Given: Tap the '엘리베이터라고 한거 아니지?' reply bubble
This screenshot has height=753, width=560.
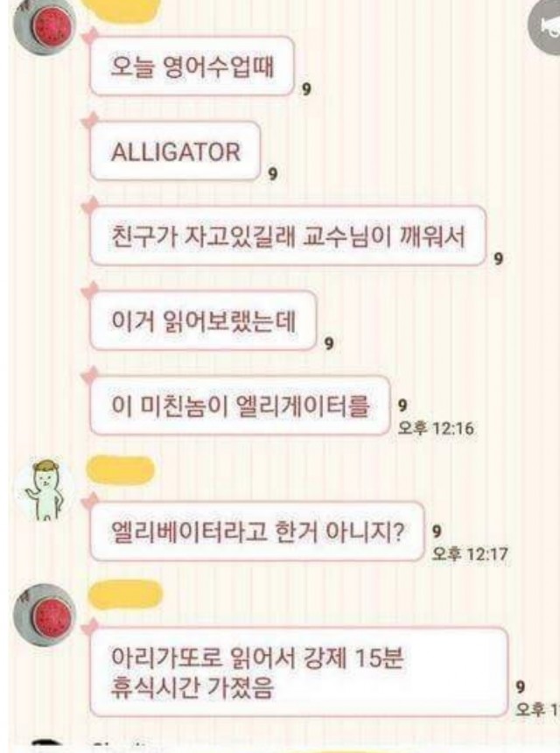Looking at the screenshot, I should [x=257, y=531].
